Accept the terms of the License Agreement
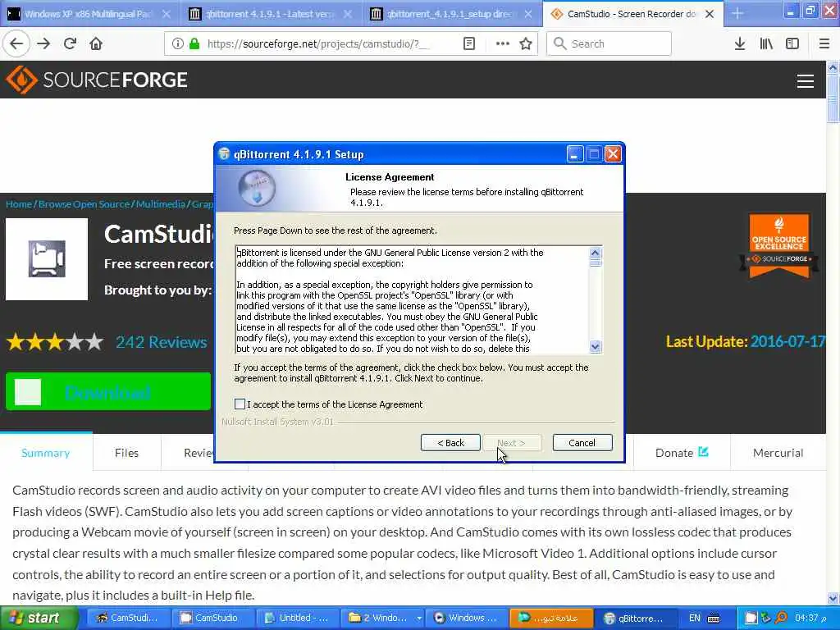This screenshot has width=840, height=630. pyautogui.click(x=240, y=404)
